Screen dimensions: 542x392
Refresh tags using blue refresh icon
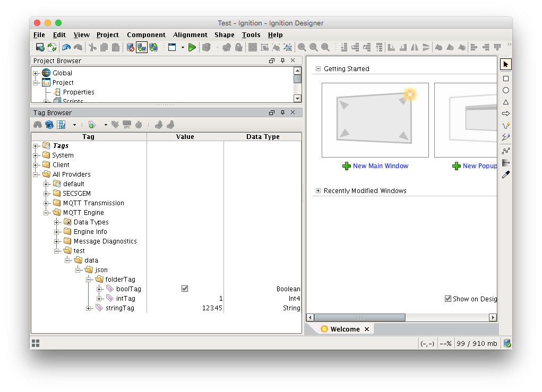click(49, 125)
